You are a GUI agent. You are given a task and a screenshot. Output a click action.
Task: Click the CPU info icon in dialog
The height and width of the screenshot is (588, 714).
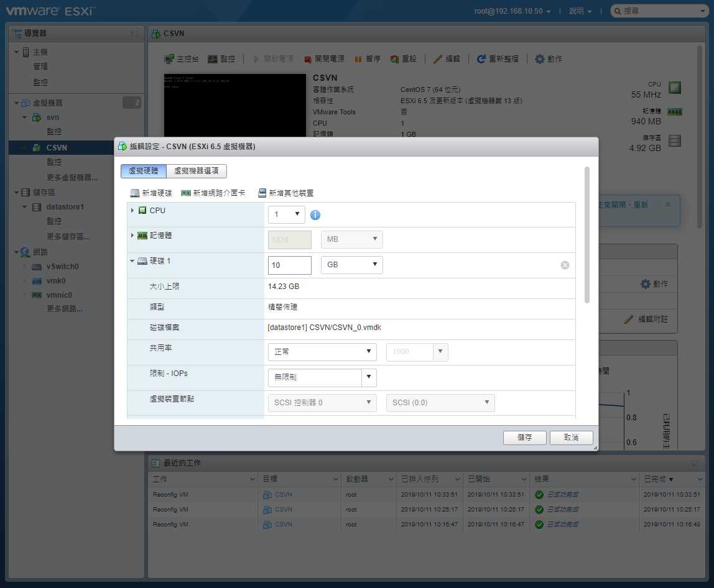point(315,215)
